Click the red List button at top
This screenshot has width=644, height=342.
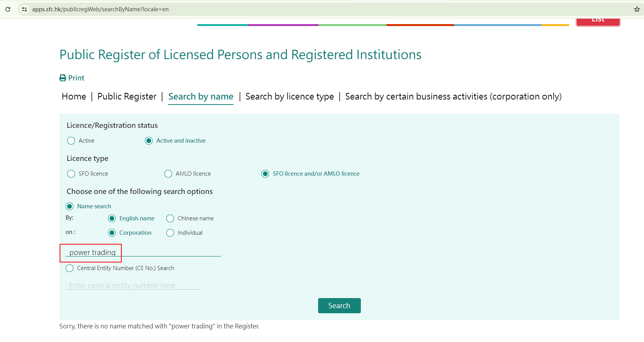pos(598,21)
